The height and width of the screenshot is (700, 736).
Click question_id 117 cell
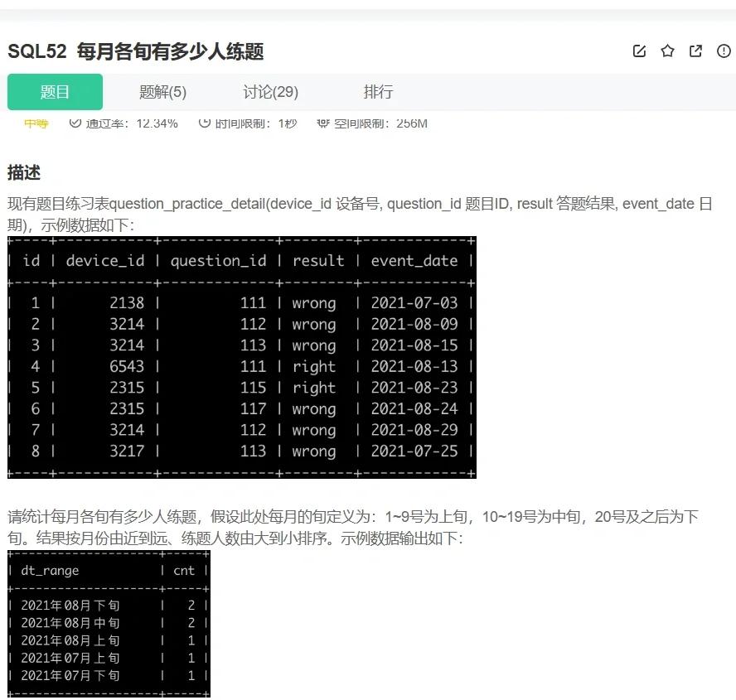(x=253, y=408)
